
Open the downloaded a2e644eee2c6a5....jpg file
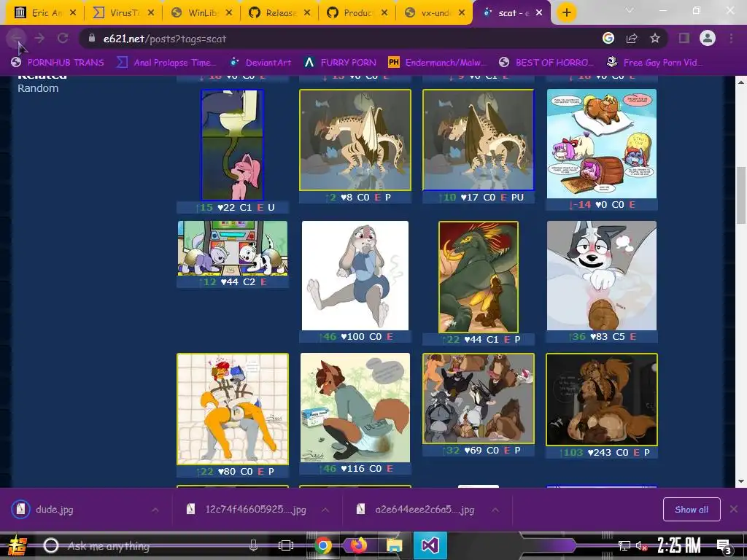[x=416, y=510]
